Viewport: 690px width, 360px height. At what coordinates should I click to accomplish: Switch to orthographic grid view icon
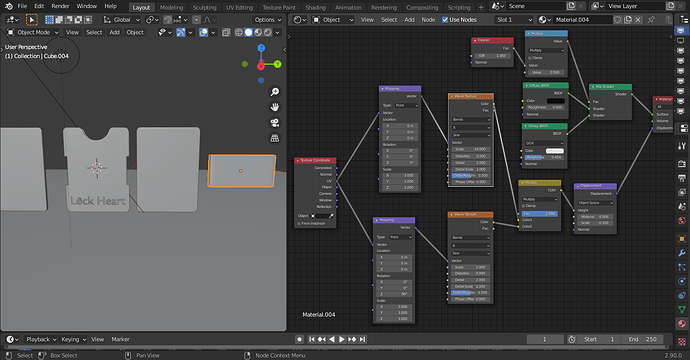pyautogui.click(x=275, y=138)
